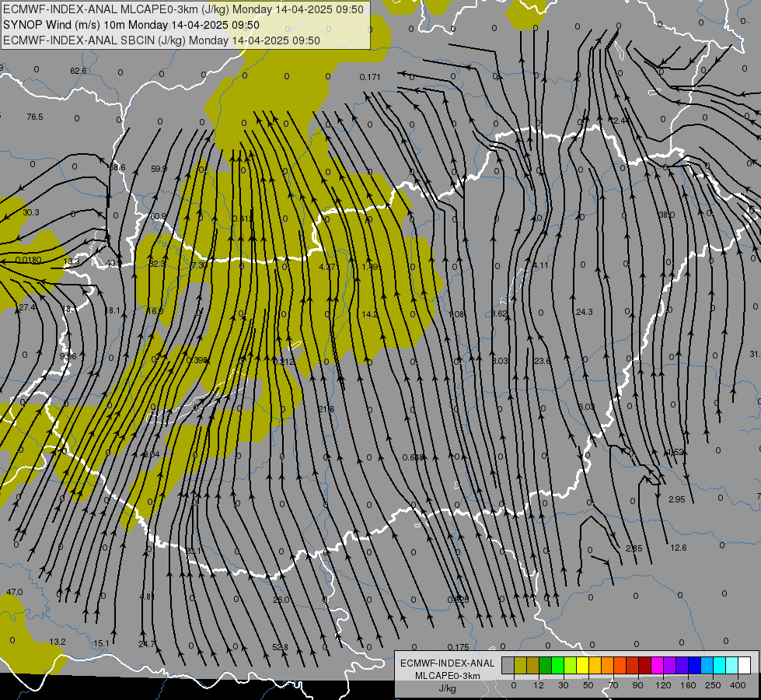Click the map value 12.6
Screen dimensions: 761x700
pyautogui.click(x=679, y=548)
